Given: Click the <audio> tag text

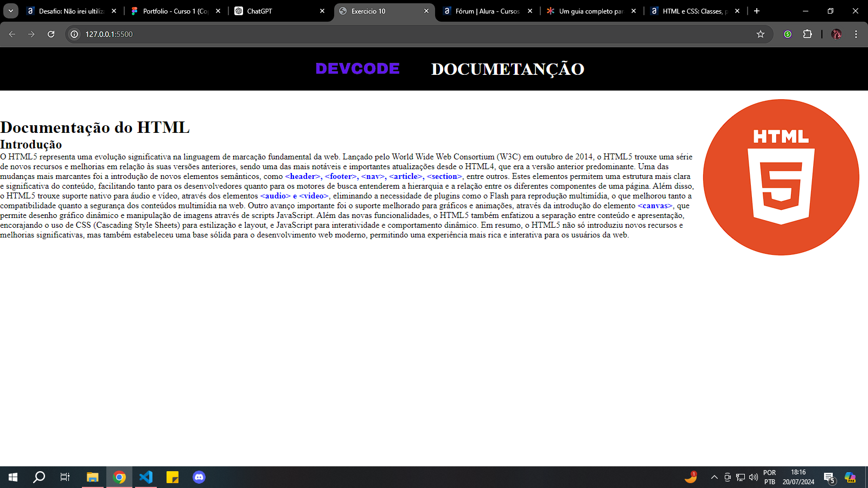Looking at the screenshot, I should [x=275, y=196].
